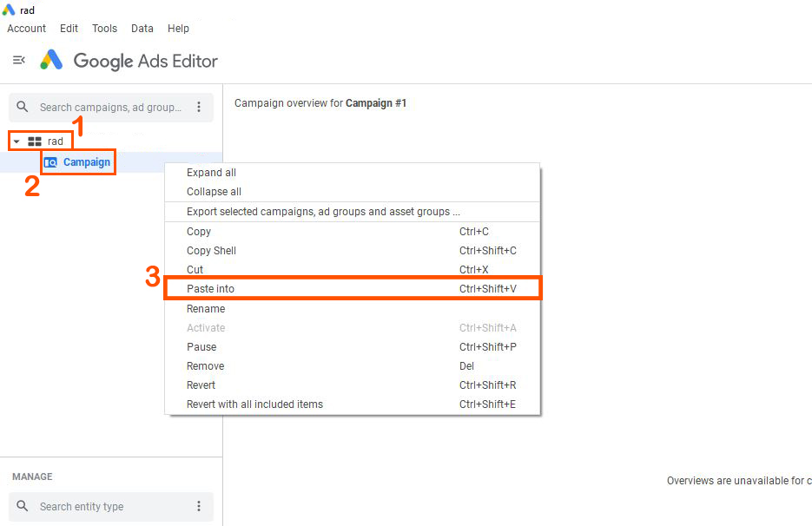Viewport: 812px width, 526px height.
Task: Collapse the rad account tree arrow
Action: tap(17, 141)
